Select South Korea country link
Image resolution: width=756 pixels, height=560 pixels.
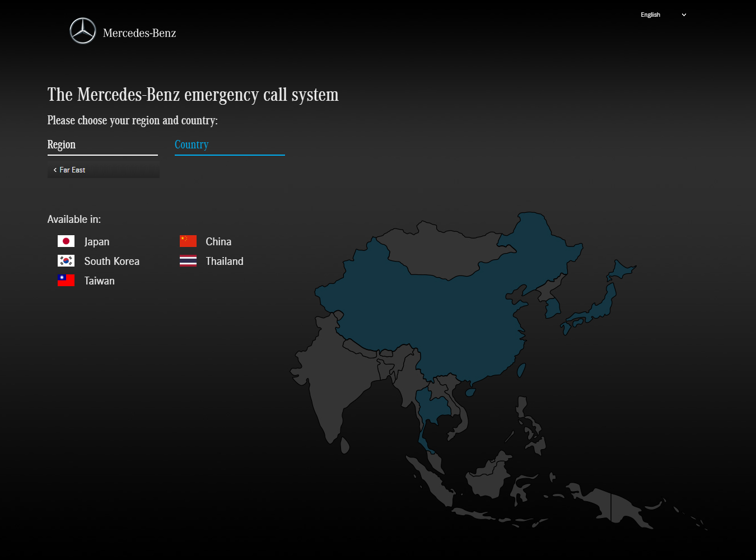(111, 262)
